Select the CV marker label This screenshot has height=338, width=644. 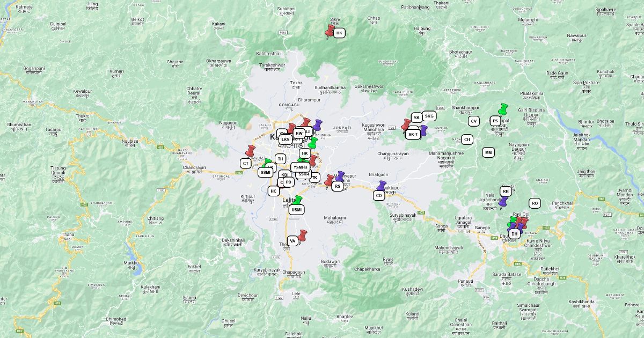(473, 121)
